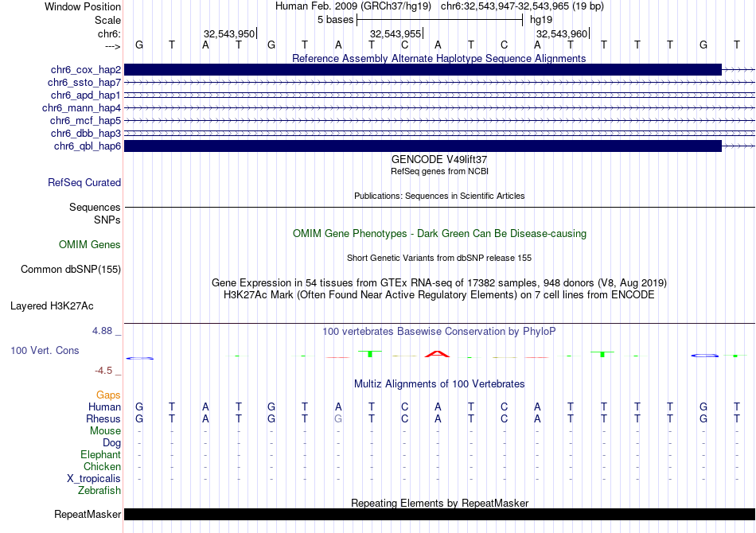Image resolution: width=756 pixels, height=533 pixels.
Task: Select the Rhesus species row label
Action: coord(103,418)
